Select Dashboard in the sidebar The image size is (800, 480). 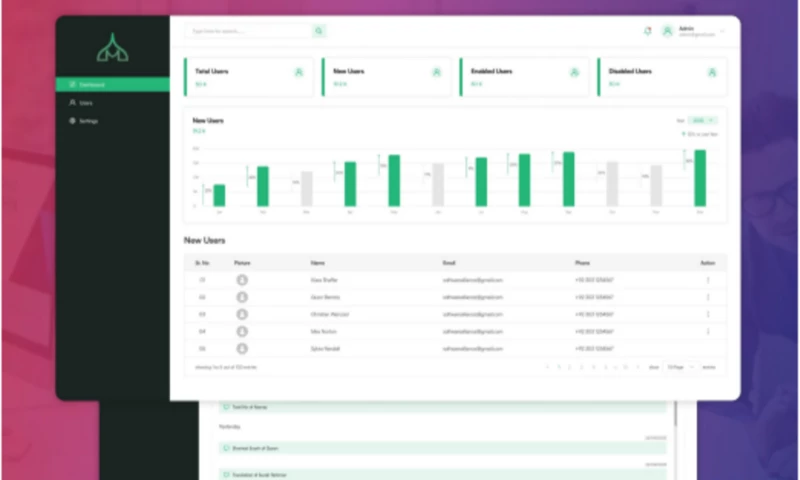pos(112,85)
